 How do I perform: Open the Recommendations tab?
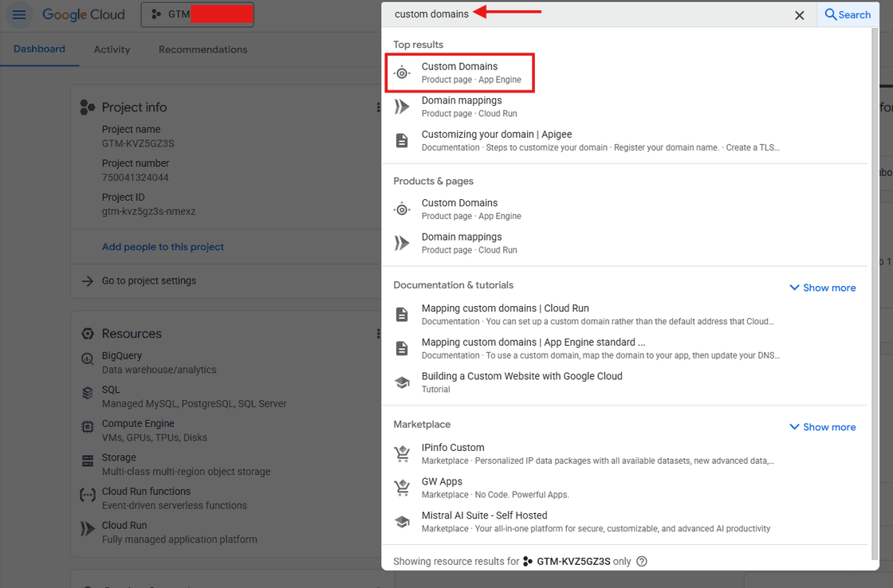point(202,49)
